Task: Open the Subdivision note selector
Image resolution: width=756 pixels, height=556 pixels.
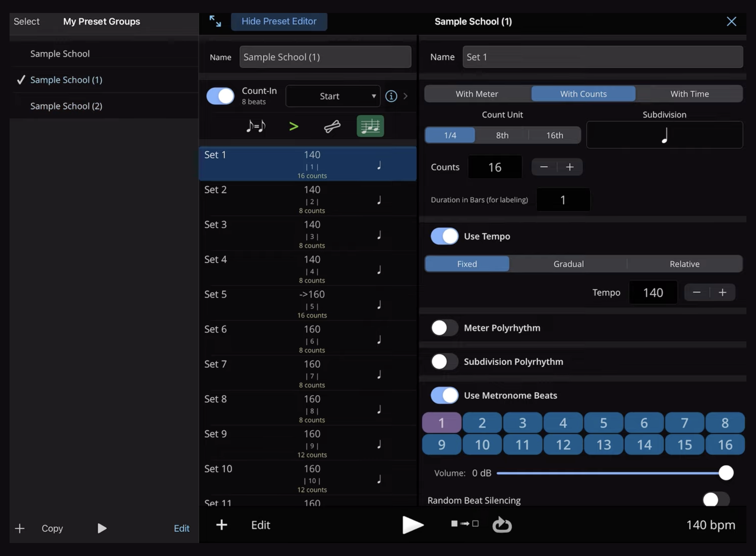Action: (664, 135)
